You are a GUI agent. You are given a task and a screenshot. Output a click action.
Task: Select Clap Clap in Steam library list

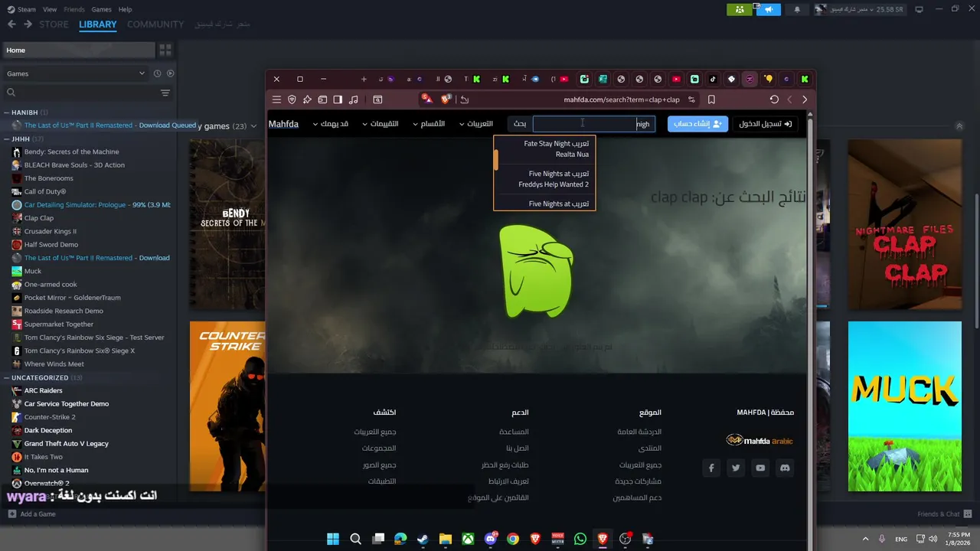point(38,218)
